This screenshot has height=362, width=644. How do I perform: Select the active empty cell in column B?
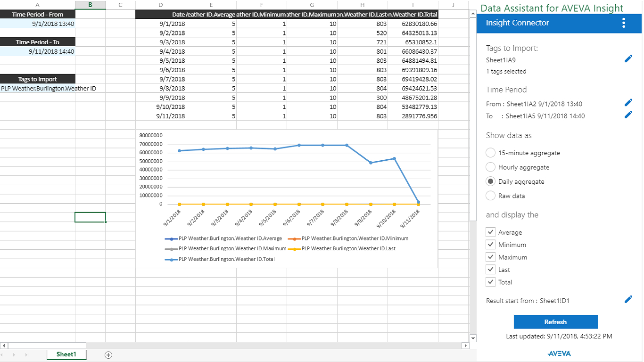[90, 217]
